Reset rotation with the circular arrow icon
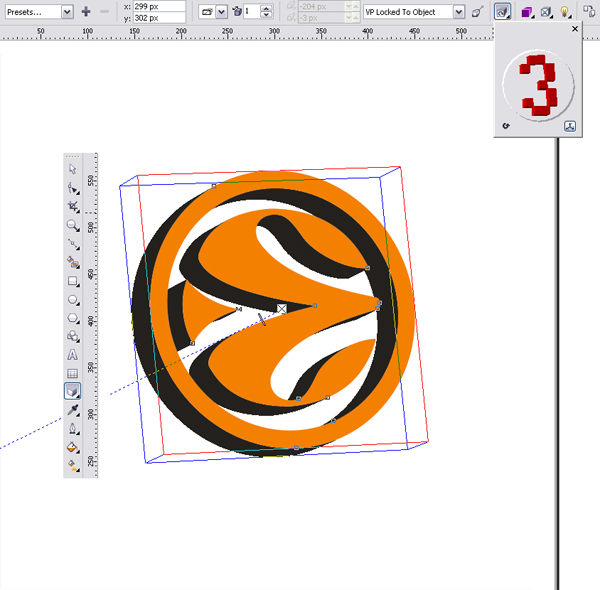This screenshot has width=600, height=590. click(506, 126)
